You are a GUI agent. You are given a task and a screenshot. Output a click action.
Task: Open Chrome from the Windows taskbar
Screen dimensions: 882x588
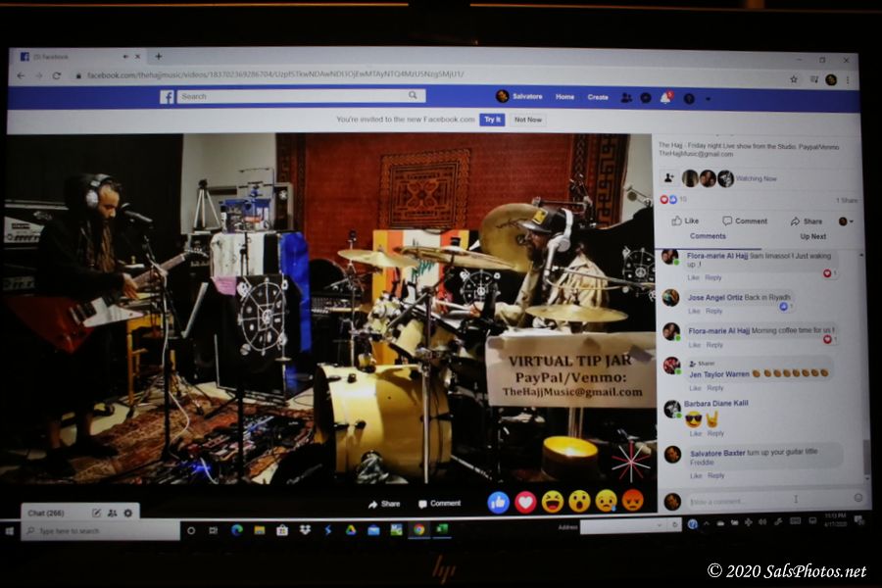[418, 530]
